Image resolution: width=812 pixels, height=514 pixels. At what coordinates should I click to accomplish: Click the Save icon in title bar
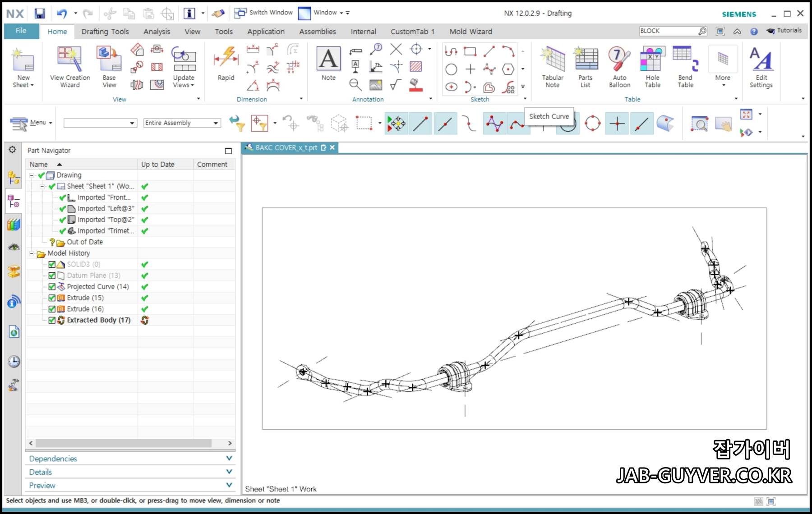40,14
